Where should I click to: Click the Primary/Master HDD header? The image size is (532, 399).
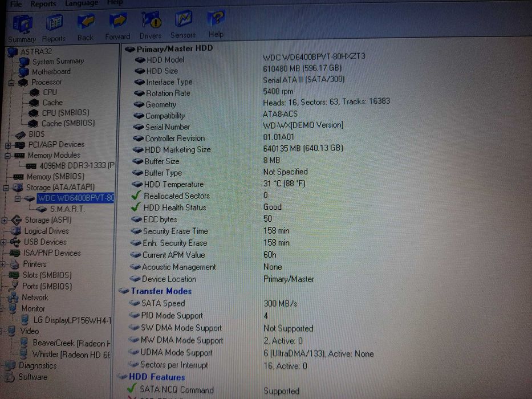174,48
